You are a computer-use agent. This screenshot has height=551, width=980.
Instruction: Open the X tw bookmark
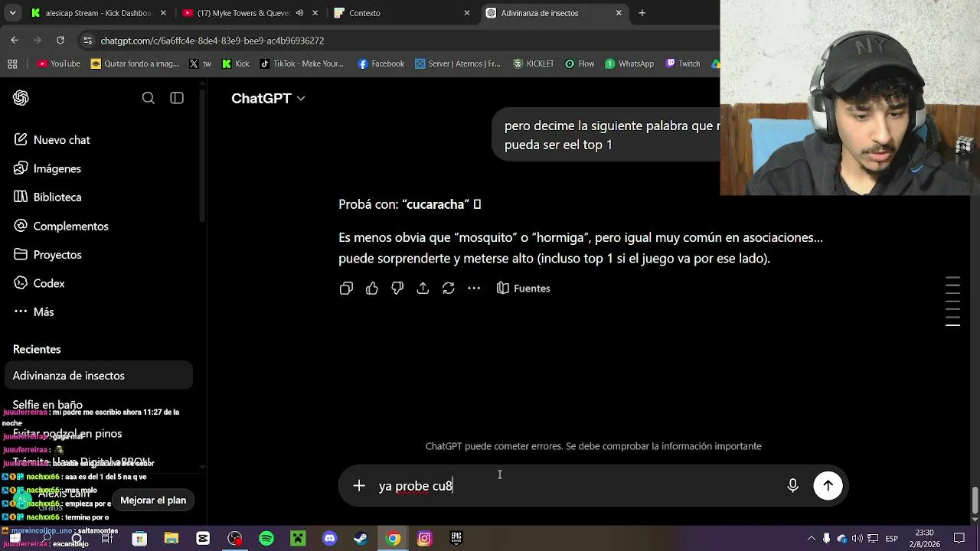[201, 64]
